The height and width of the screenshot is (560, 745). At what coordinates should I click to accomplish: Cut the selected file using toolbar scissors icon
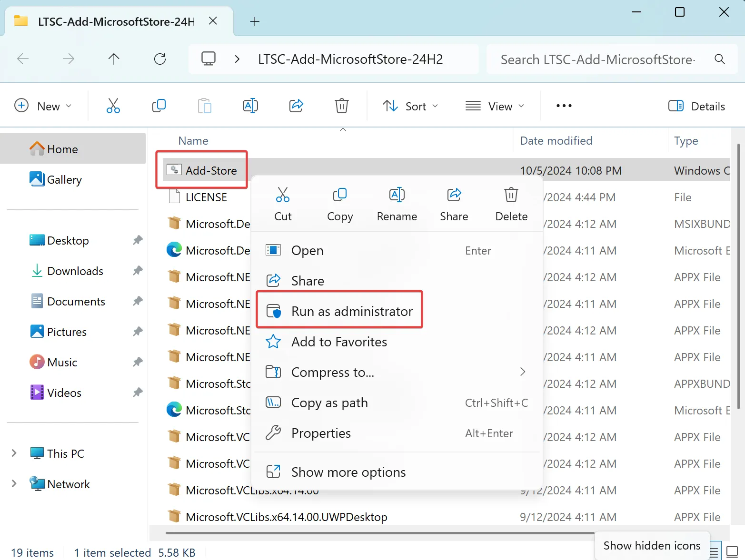tap(113, 106)
